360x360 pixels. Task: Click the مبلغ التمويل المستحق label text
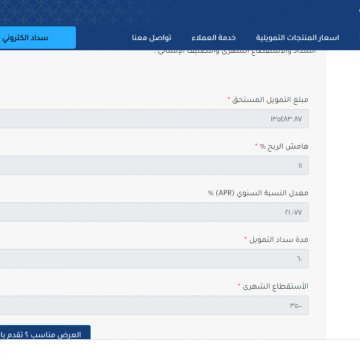click(x=270, y=100)
